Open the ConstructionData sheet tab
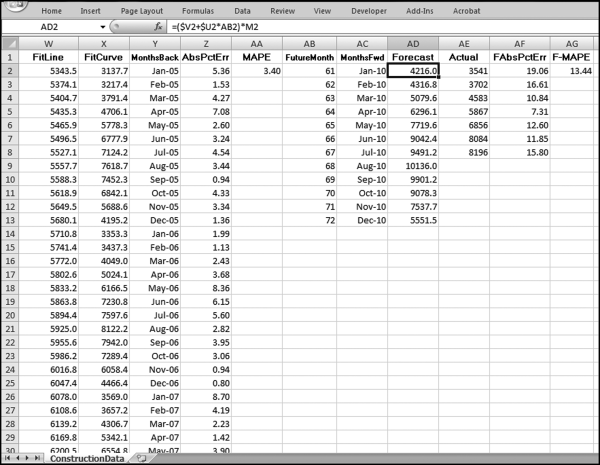 [x=87, y=458]
